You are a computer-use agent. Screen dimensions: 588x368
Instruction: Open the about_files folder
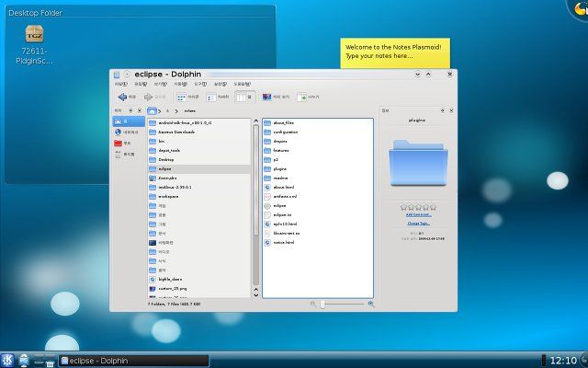(x=278, y=122)
